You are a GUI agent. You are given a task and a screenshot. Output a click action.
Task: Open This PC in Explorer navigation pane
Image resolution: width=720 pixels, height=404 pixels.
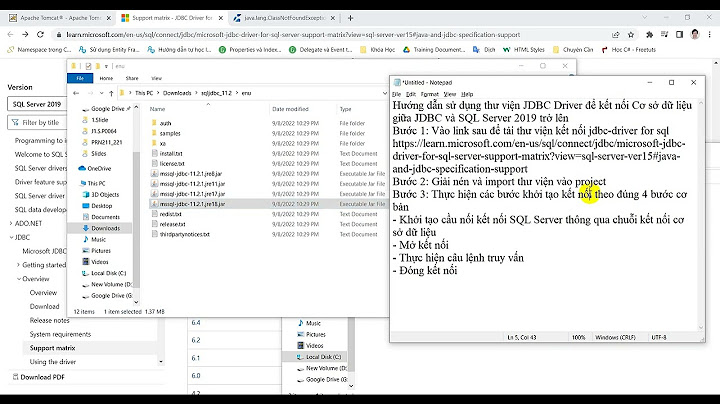tap(96, 183)
